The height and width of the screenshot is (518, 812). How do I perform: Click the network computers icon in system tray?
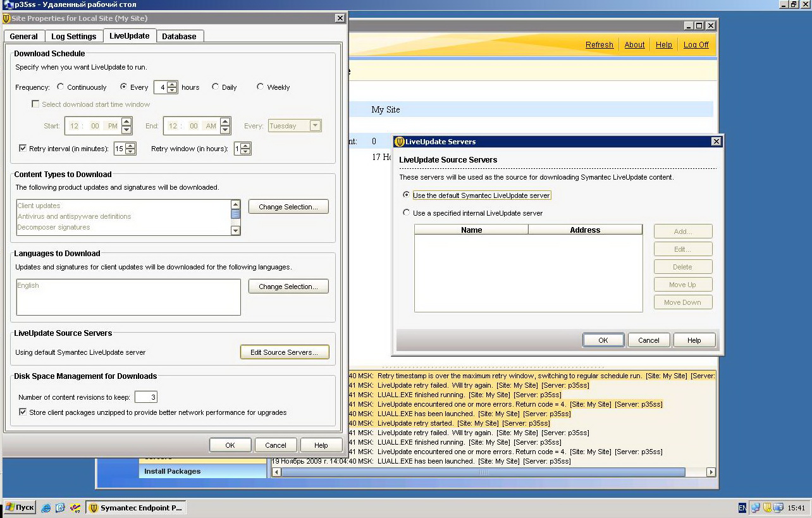(756, 508)
